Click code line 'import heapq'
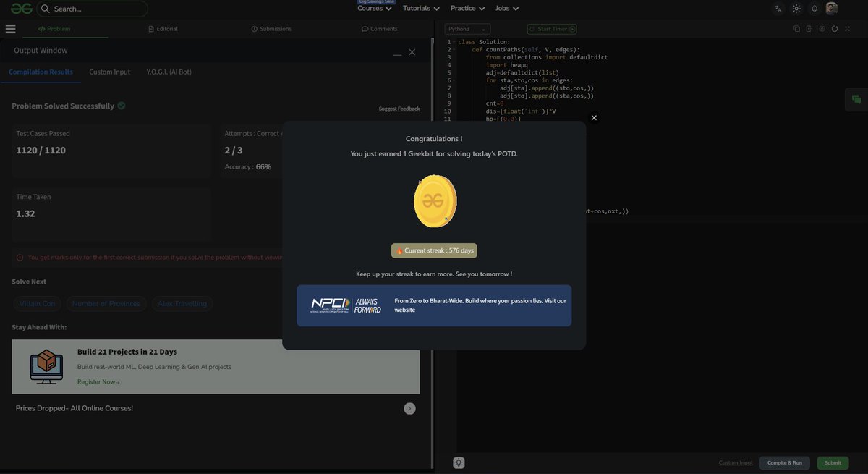Screen dimensions: 868x474 [507, 65]
